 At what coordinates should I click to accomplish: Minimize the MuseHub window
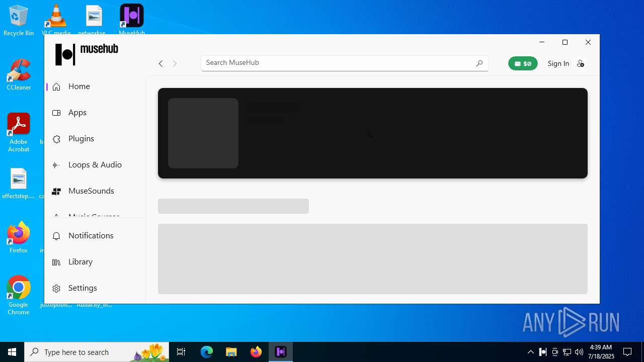coord(542,42)
